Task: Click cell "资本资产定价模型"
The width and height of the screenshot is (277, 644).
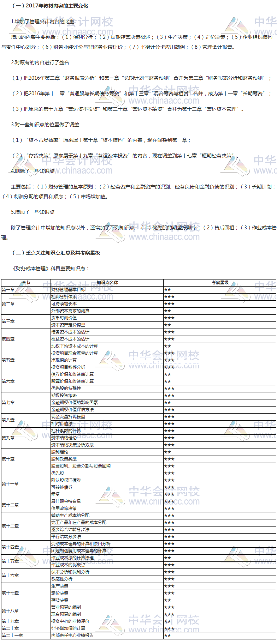Action: pos(107,325)
